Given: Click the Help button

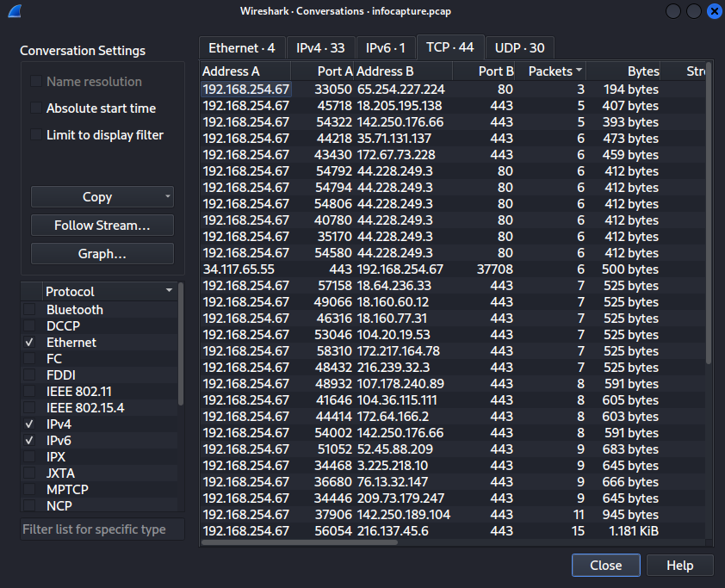Looking at the screenshot, I should click(679, 565).
